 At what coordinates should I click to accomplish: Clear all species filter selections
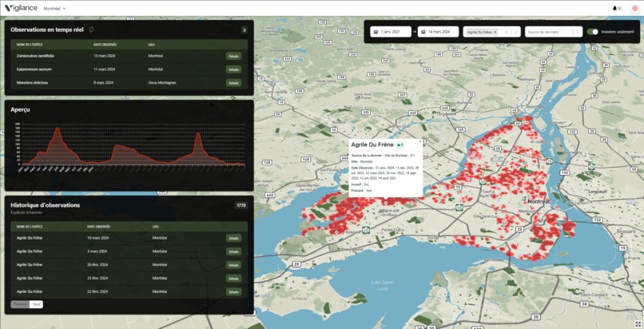click(x=506, y=32)
